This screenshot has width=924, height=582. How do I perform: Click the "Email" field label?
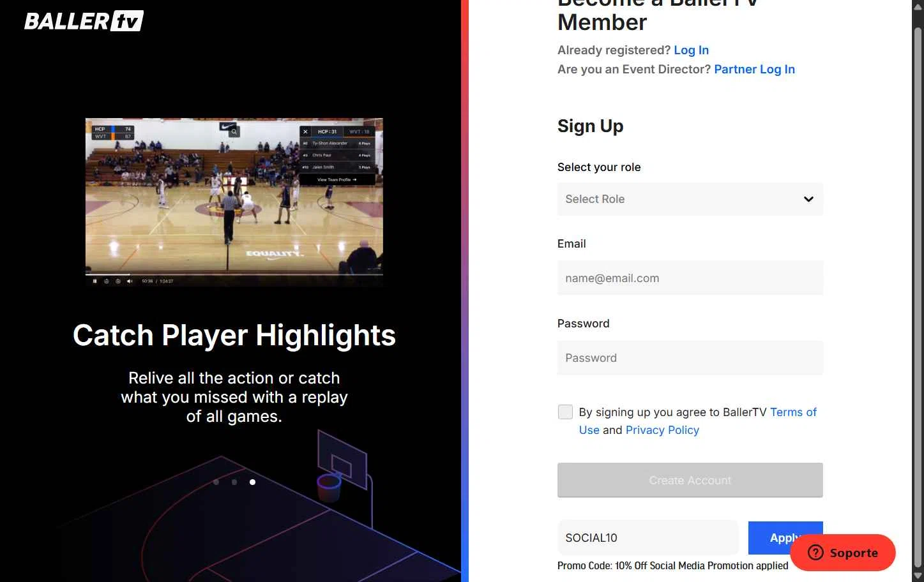tap(572, 244)
